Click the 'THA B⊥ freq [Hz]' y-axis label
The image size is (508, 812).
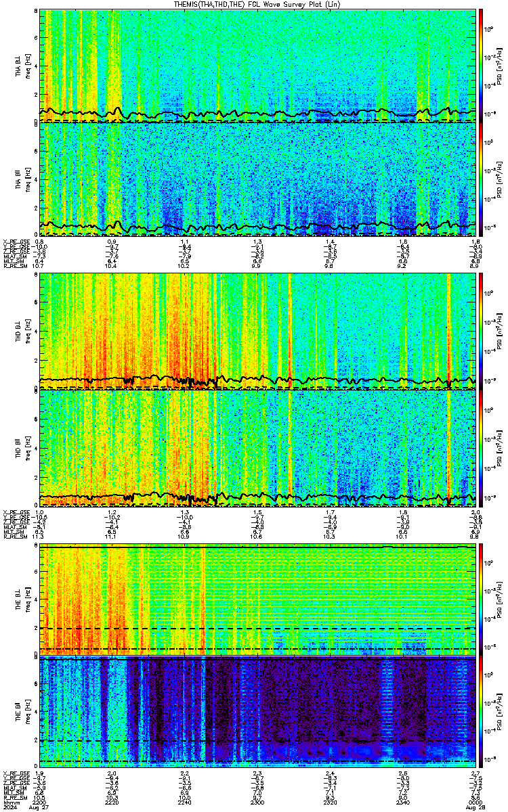[x=22, y=66]
